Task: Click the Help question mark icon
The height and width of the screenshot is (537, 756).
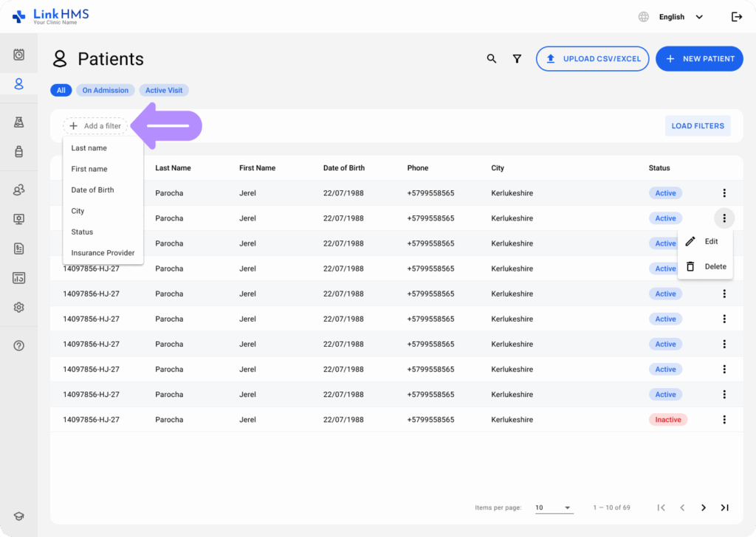Action: click(x=20, y=345)
